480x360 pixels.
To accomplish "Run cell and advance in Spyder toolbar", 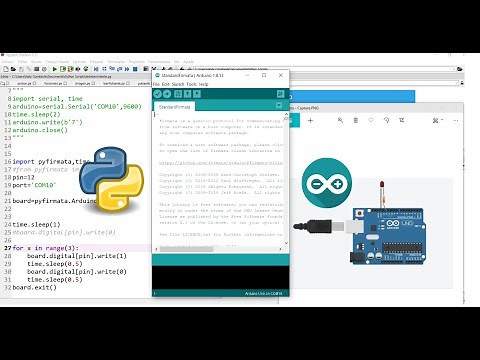I will [70, 69].
